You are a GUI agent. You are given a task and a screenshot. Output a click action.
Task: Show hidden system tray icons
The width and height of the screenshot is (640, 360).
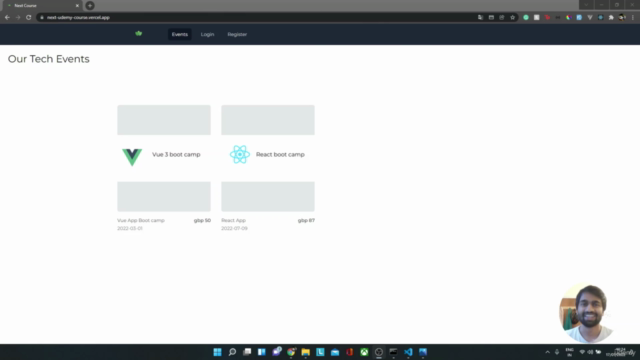click(547, 352)
